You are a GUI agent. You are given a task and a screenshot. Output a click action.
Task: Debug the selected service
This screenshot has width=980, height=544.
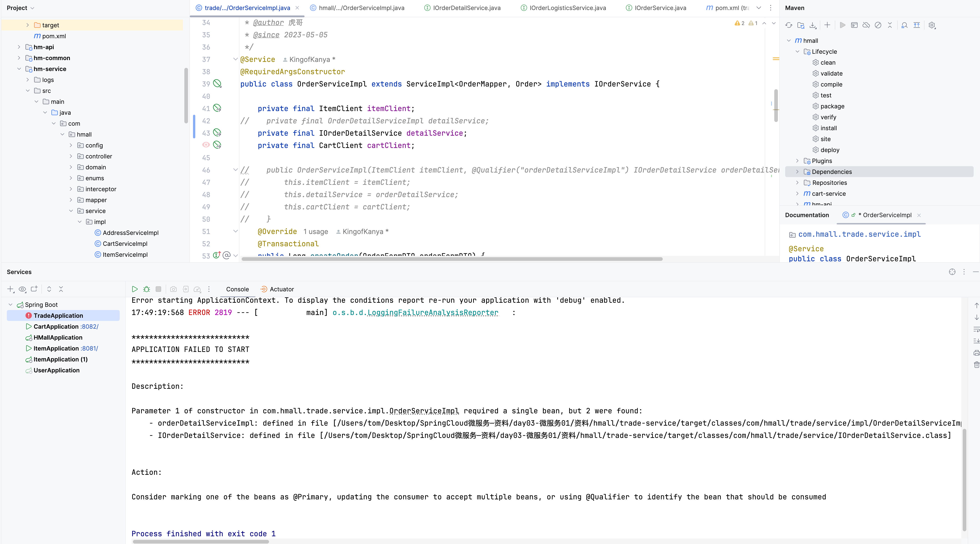147,289
